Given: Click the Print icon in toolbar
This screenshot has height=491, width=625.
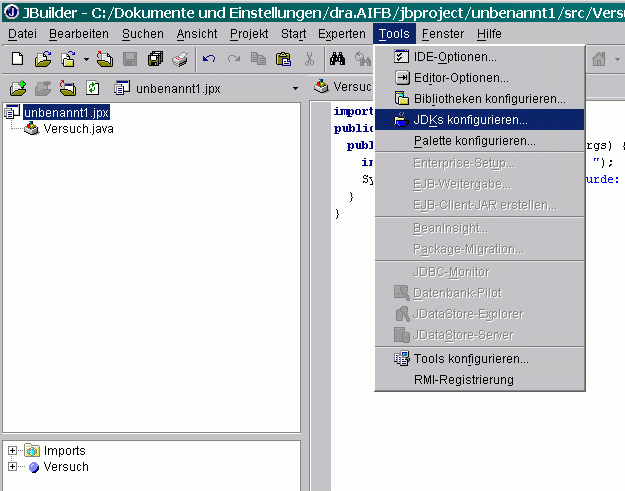Looking at the screenshot, I should point(179,60).
